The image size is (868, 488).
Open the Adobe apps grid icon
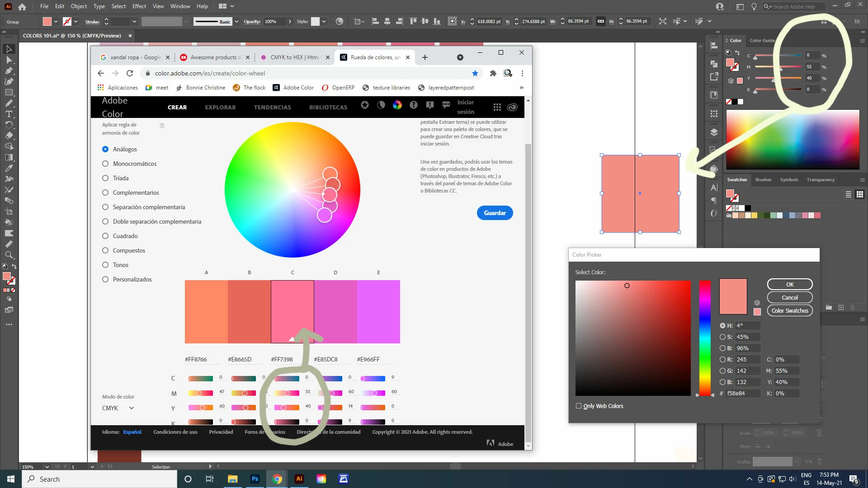pos(497,107)
